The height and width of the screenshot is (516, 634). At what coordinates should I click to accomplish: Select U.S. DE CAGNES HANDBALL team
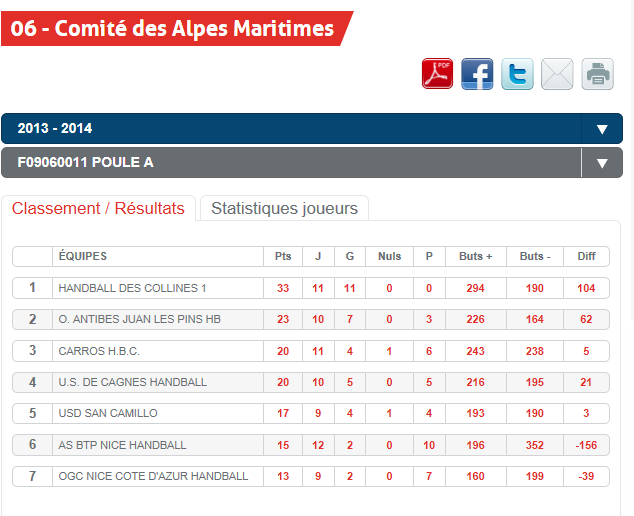(x=133, y=382)
